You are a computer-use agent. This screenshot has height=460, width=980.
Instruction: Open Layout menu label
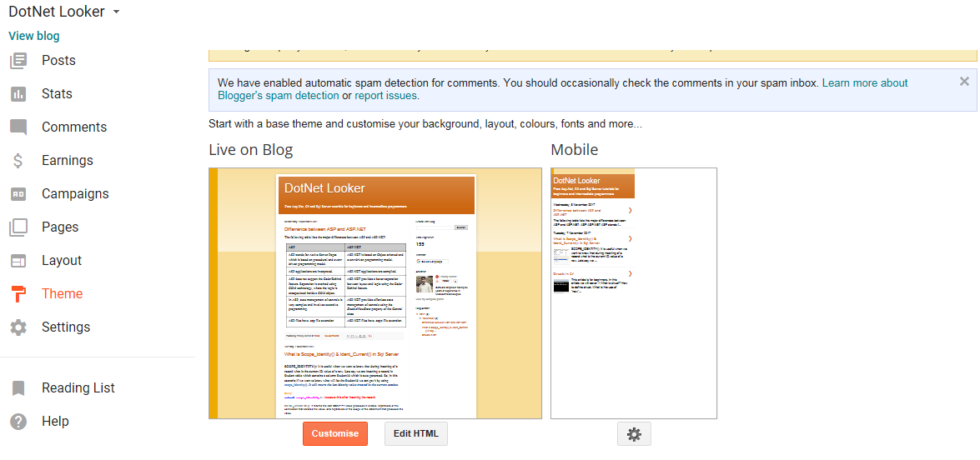[62, 261]
